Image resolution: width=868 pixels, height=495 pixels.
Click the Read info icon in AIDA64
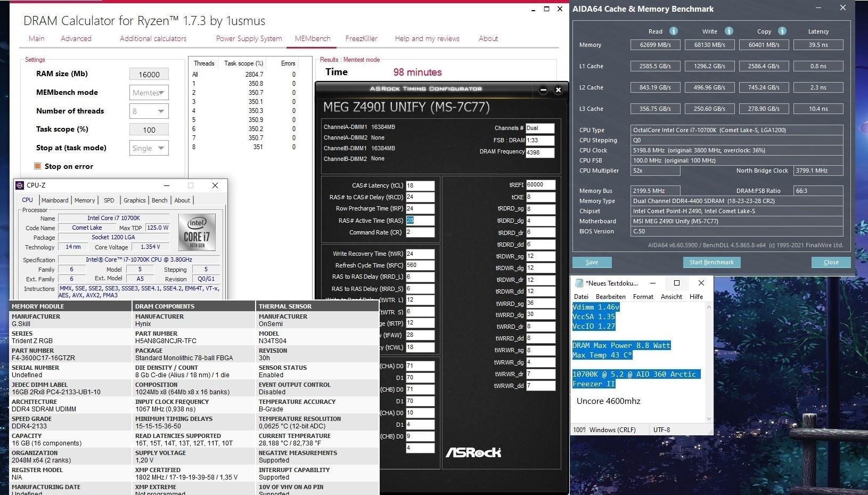pos(673,31)
